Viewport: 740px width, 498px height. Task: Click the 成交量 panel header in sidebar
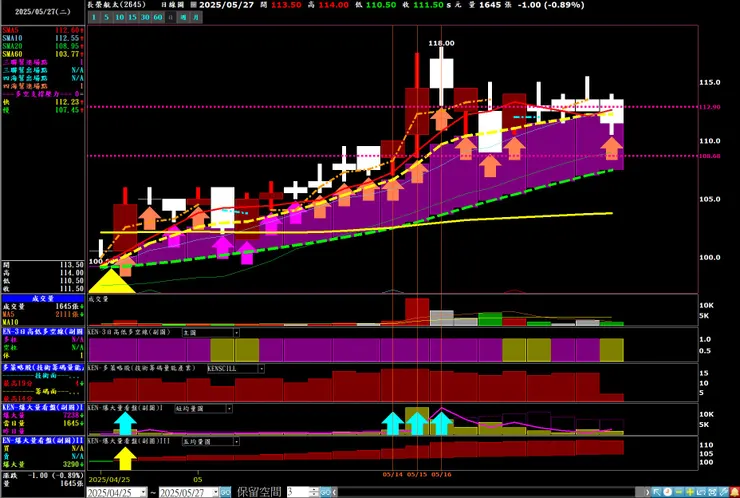43,298
